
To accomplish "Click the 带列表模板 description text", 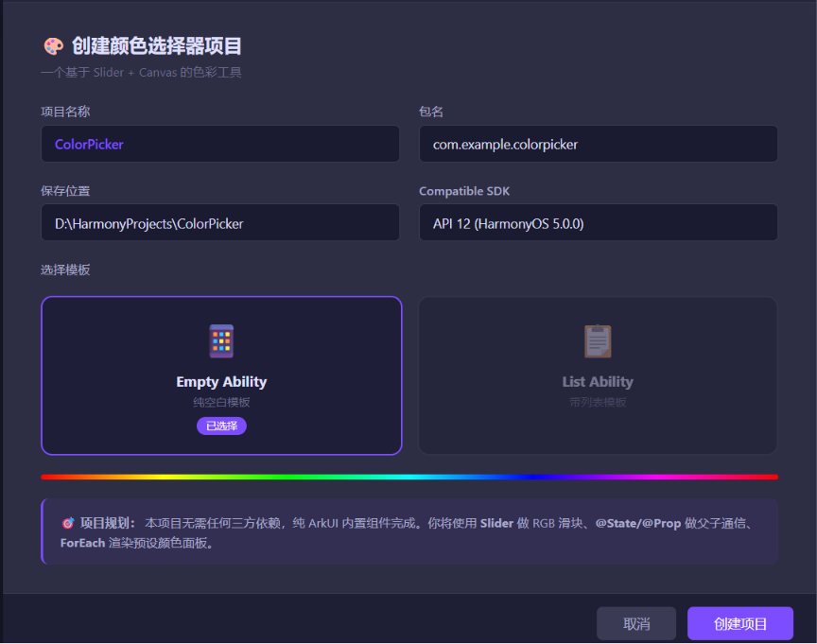I will pos(598,402).
